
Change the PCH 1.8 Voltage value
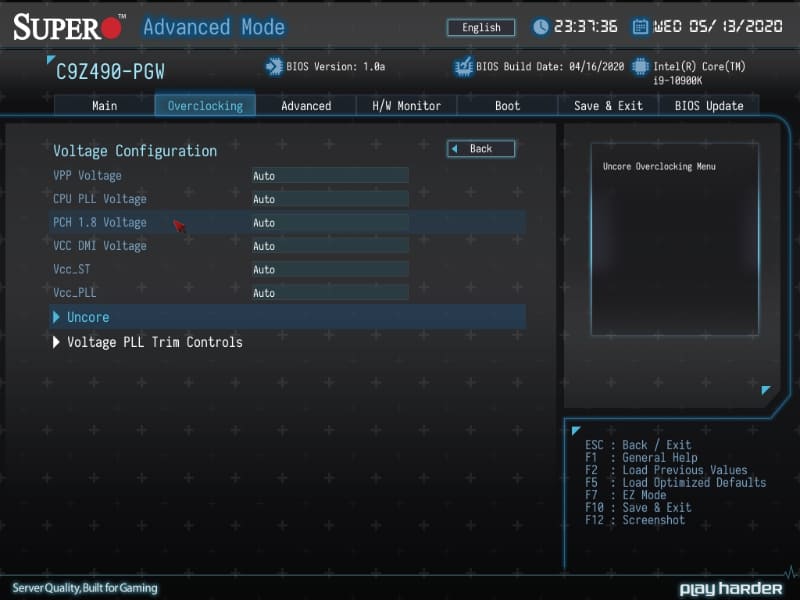pyautogui.click(x=330, y=222)
